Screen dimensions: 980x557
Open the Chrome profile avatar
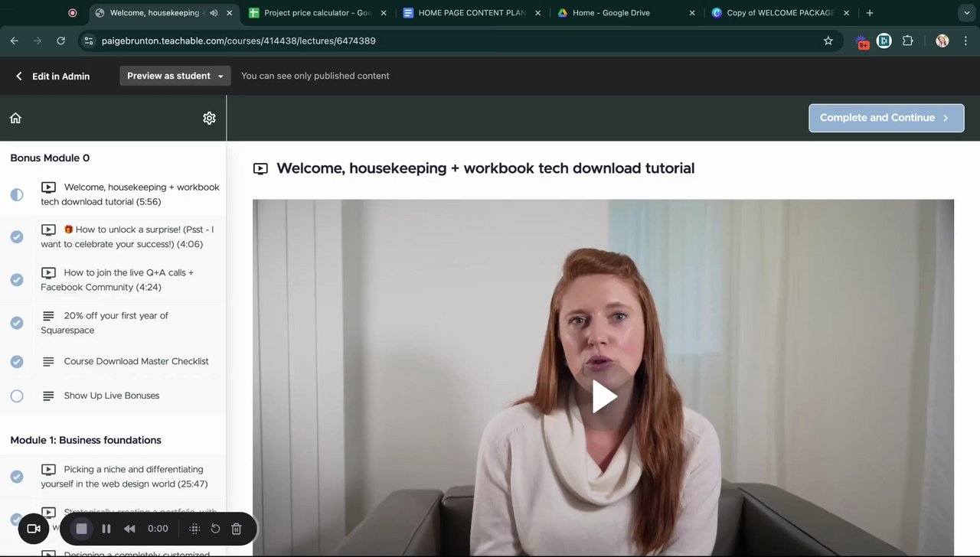pos(942,41)
